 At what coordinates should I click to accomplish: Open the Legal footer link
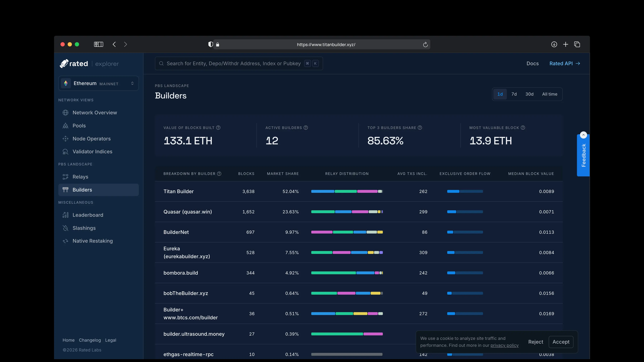111,340
